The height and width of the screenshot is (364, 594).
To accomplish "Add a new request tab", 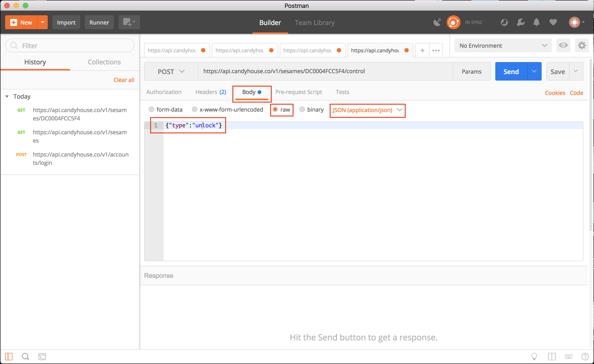I will click(422, 50).
